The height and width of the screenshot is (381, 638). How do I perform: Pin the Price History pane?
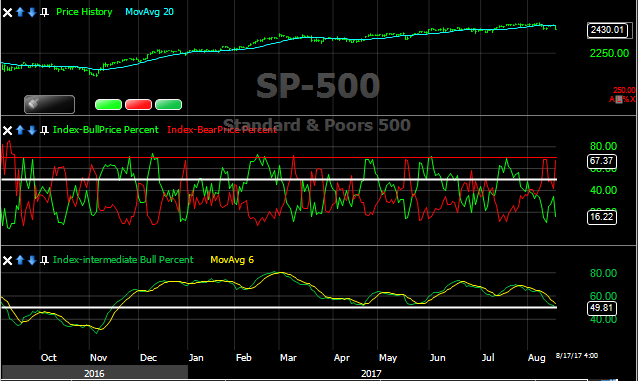tap(44, 12)
